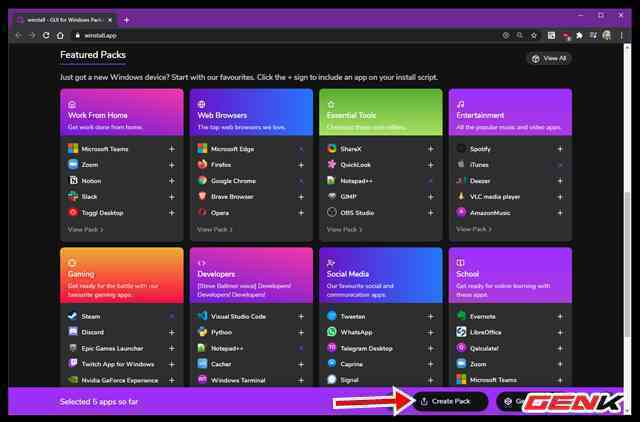This screenshot has width=640, height=422.
Task: Click the Firefox icon
Action: tap(202, 164)
